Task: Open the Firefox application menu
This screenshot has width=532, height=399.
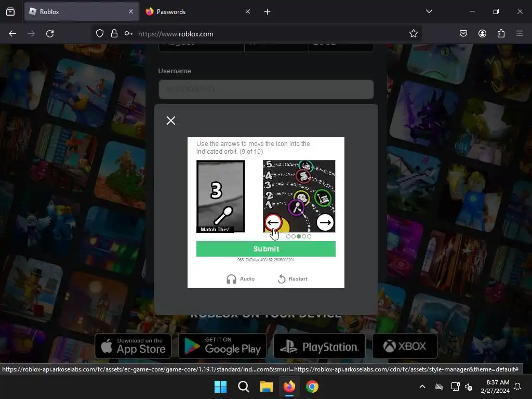Action: point(520,34)
